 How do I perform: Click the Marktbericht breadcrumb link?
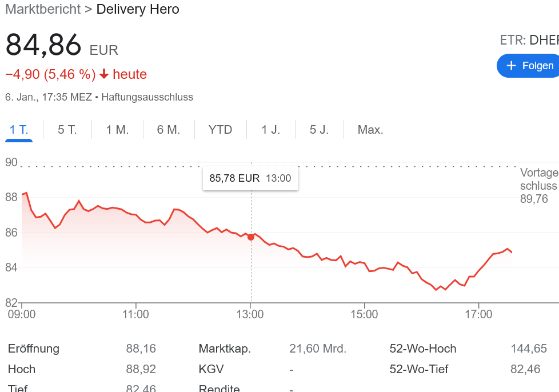tap(42, 9)
